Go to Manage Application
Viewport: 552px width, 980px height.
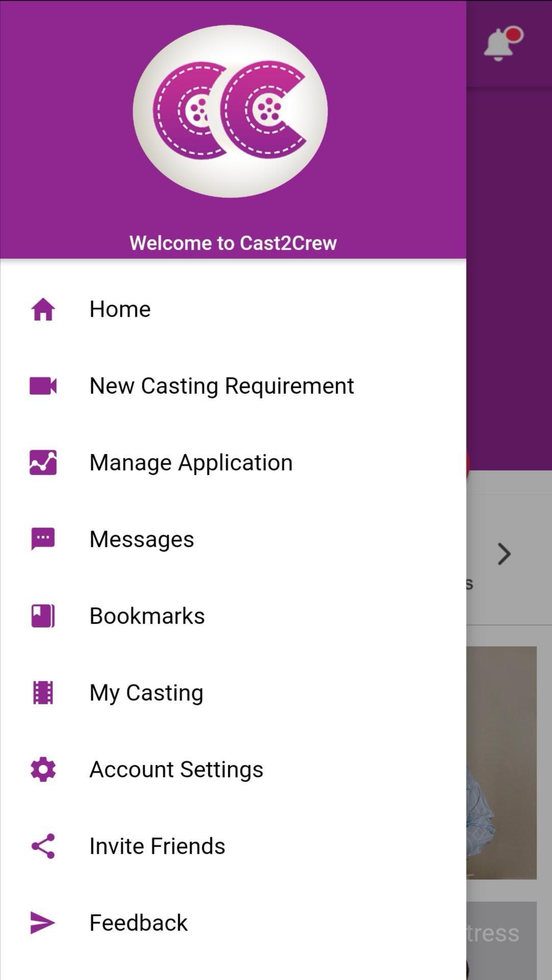point(233,462)
